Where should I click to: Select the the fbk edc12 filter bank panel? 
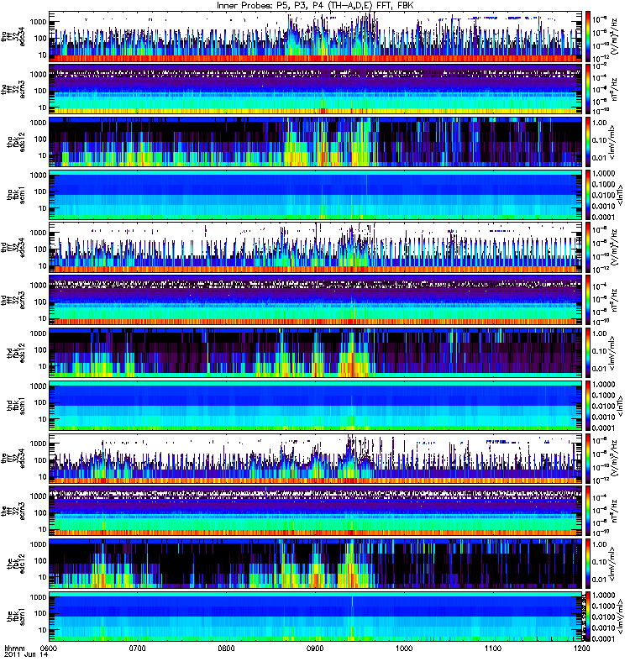pos(316,564)
